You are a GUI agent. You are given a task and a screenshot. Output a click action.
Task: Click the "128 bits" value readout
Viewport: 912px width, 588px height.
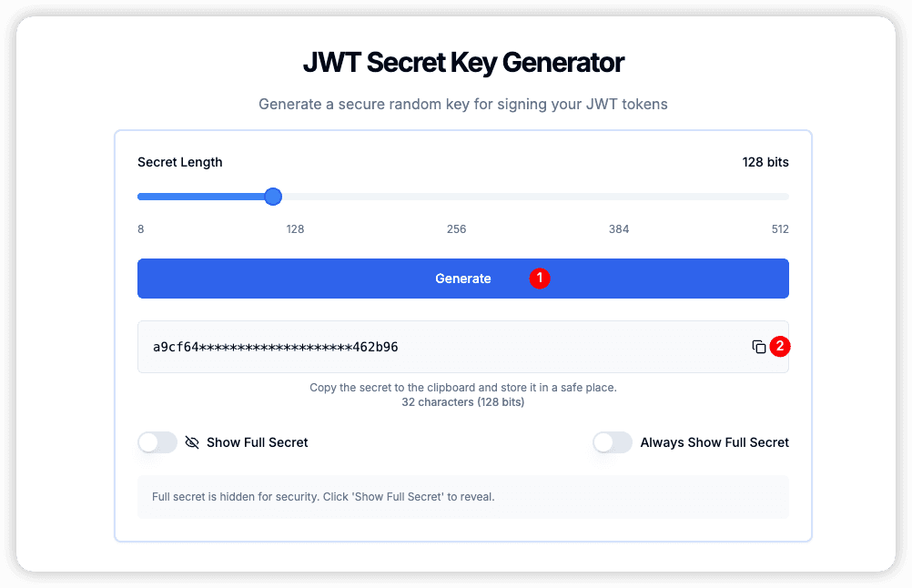765,162
